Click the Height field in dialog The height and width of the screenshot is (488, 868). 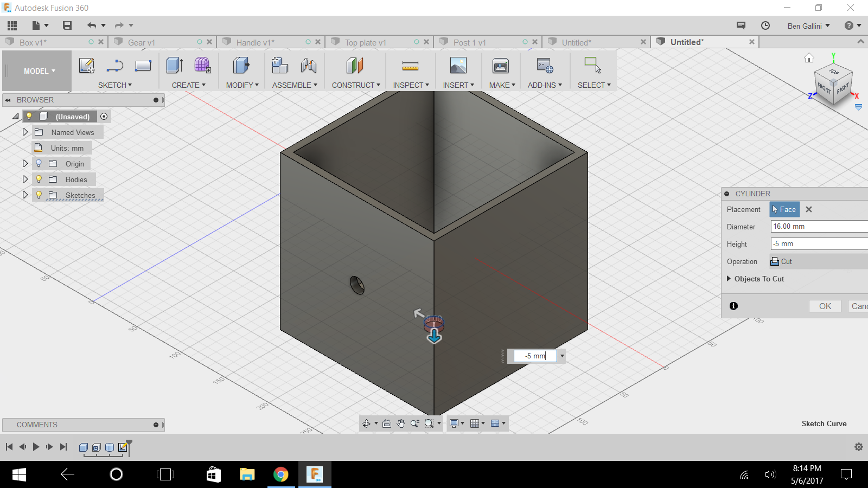(x=819, y=244)
